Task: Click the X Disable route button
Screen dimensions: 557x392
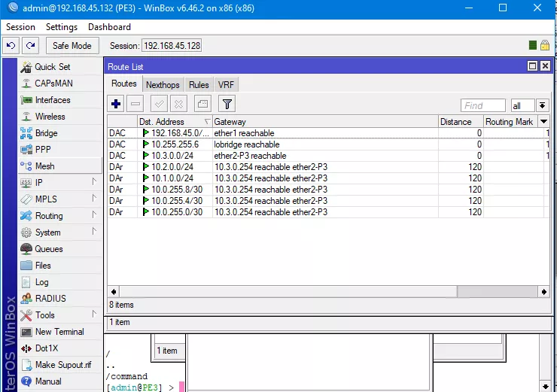Action: (178, 104)
